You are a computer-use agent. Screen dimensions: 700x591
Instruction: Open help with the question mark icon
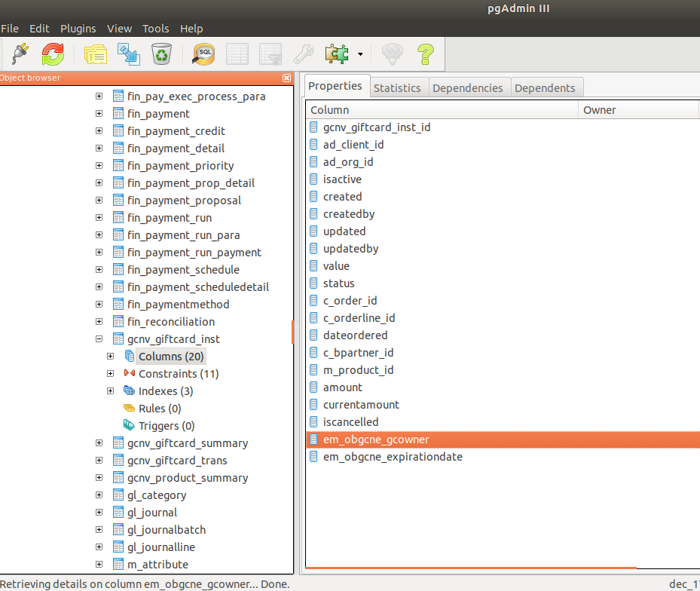[x=425, y=54]
